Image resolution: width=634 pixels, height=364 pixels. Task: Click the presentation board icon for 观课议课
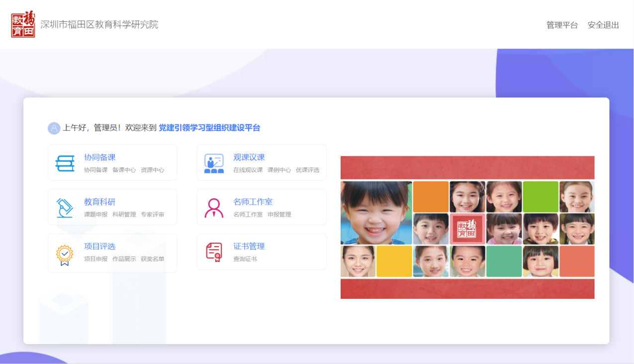pos(214,163)
